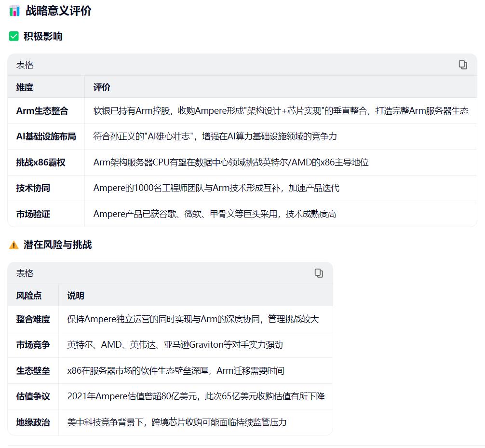485x448 pixels.
Task: Copy the risks table via its copy icon
Action: point(319,273)
